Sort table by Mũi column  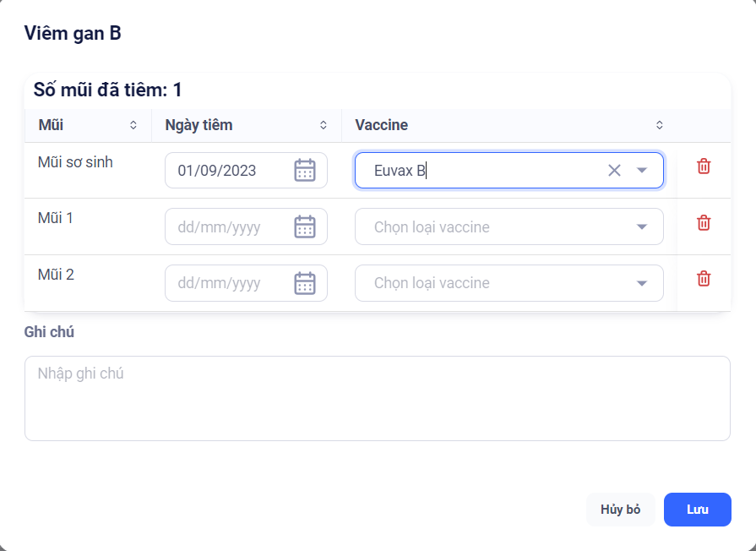click(133, 125)
